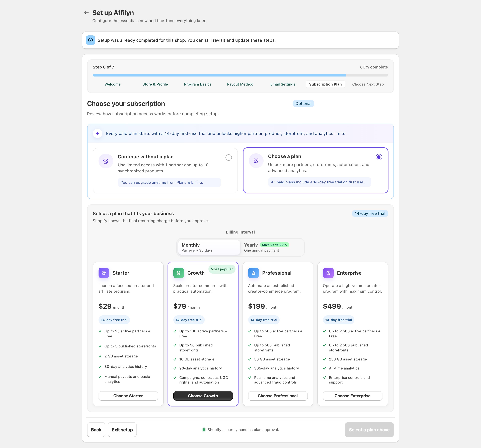Click the green status dot beside Shopify securely handles
This screenshot has height=448, width=481.
click(x=204, y=430)
